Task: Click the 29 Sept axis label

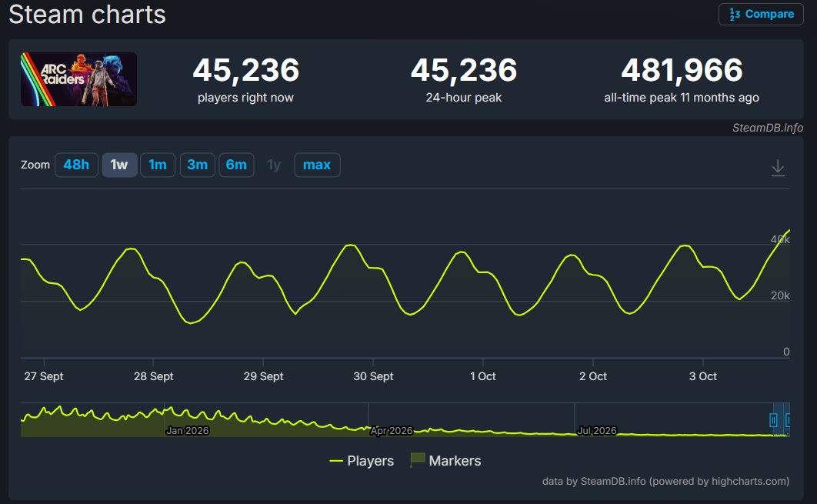Action: (263, 376)
